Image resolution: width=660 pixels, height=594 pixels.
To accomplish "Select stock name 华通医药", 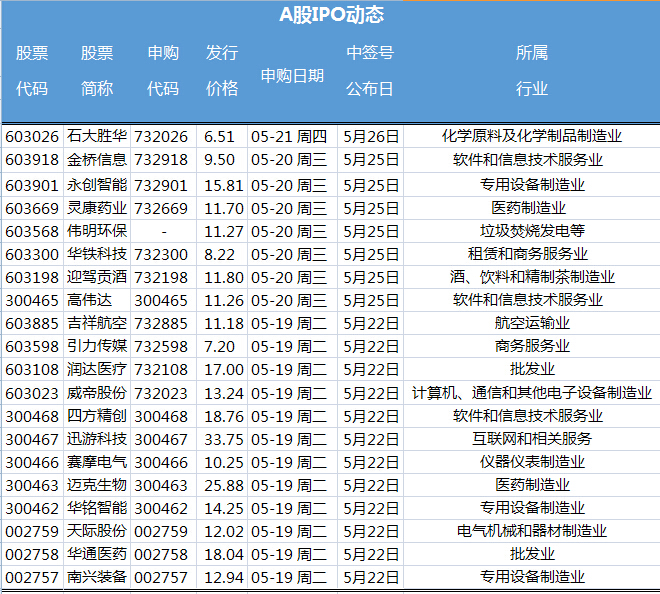I will point(97,554).
